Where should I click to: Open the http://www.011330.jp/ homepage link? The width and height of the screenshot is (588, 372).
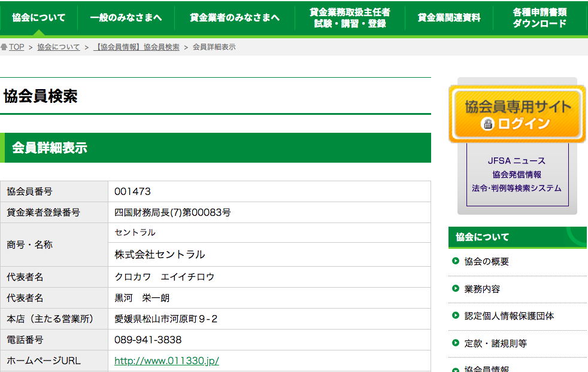click(x=166, y=361)
